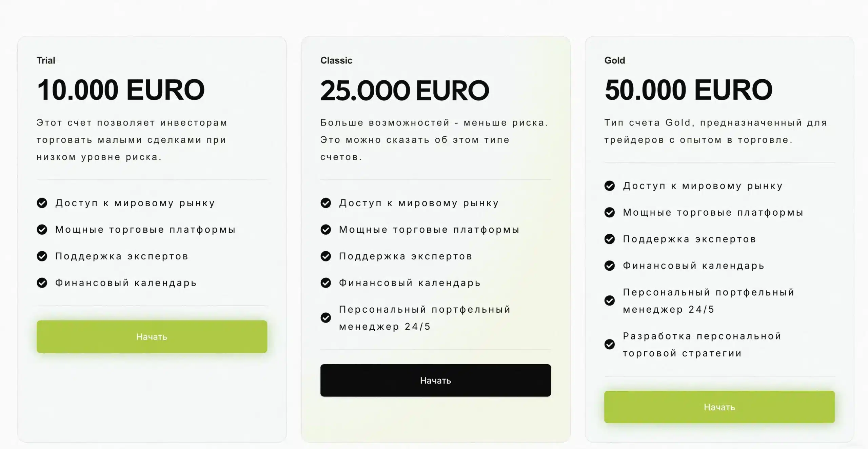
Task: Click the black Начать button under Classic
Action: coord(436,380)
